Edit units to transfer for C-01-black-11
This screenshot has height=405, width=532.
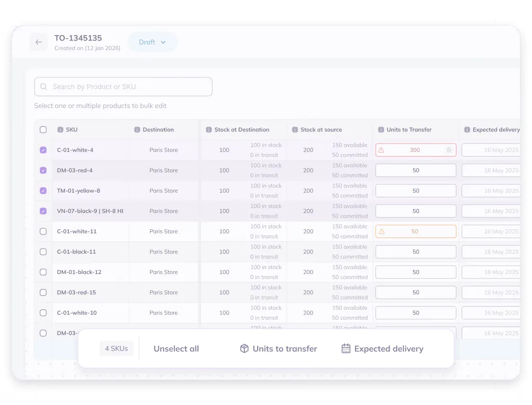pos(416,252)
